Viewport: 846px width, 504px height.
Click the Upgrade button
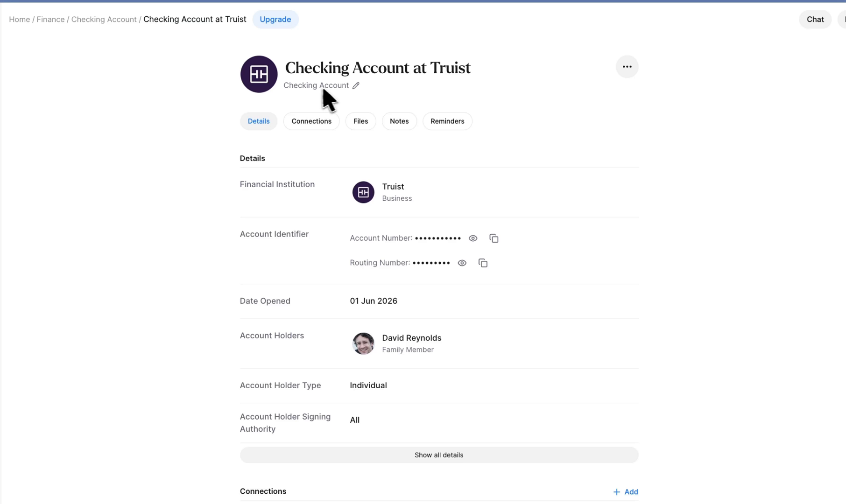click(275, 20)
